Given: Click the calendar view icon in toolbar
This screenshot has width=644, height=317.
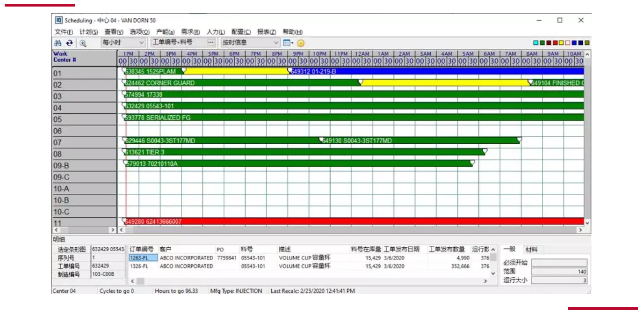Looking at the screenshot, I should click(286, 43).
